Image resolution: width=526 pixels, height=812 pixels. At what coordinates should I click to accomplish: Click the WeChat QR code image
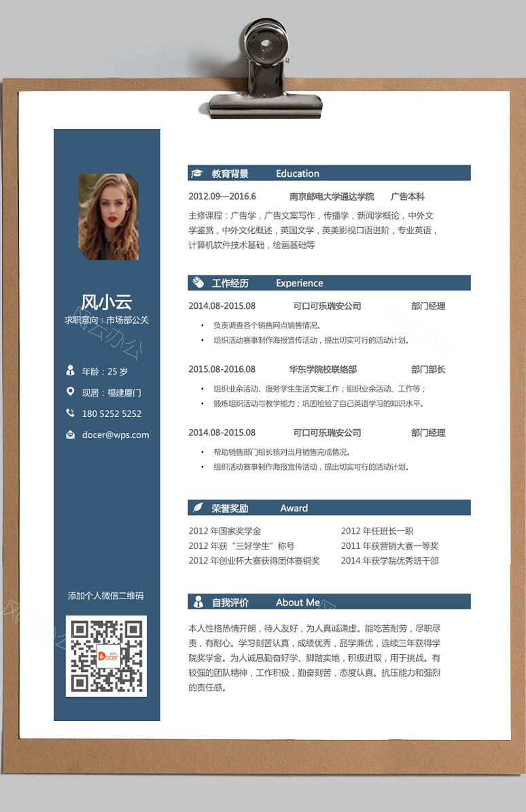106,656
